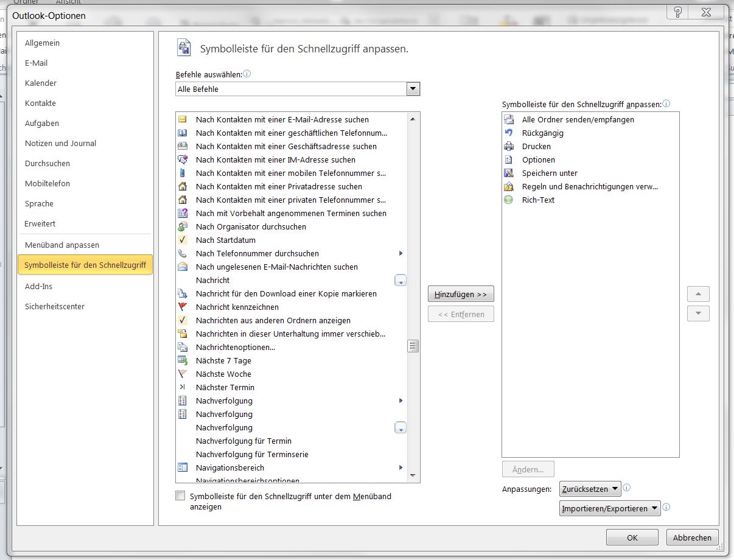Click Abbrechen to cancel dialog

[693, 537]
